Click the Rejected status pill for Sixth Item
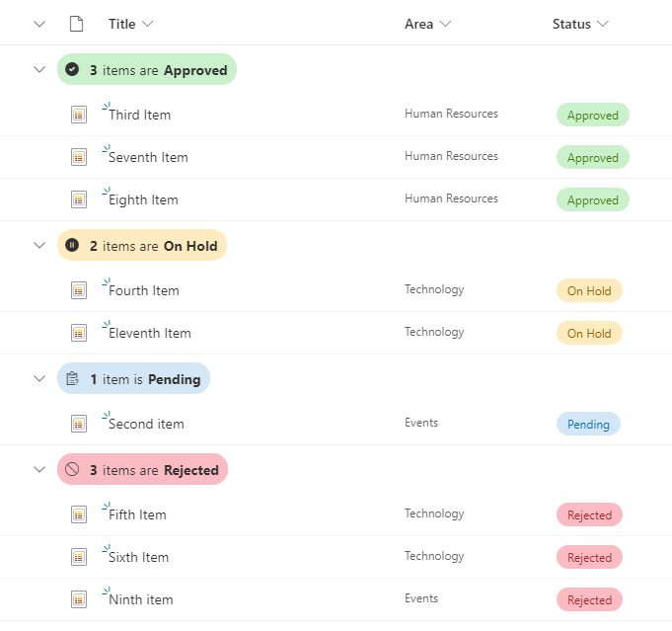 pyautogui.click(x=589, y=557)
